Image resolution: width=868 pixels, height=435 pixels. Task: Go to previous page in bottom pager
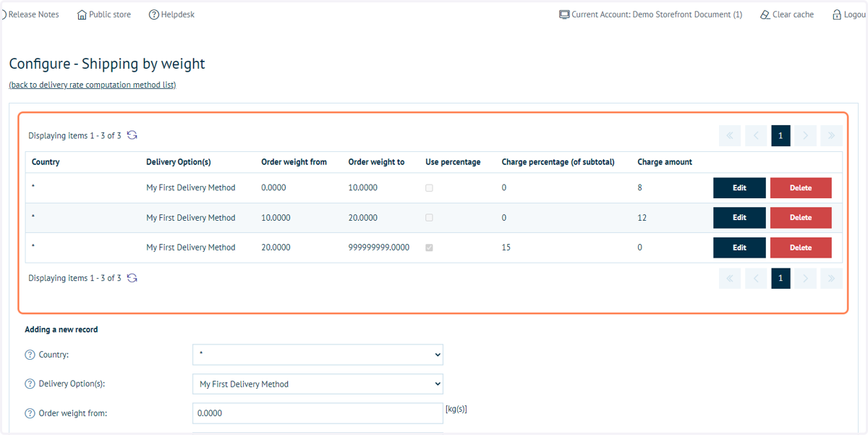pos(756,278)
